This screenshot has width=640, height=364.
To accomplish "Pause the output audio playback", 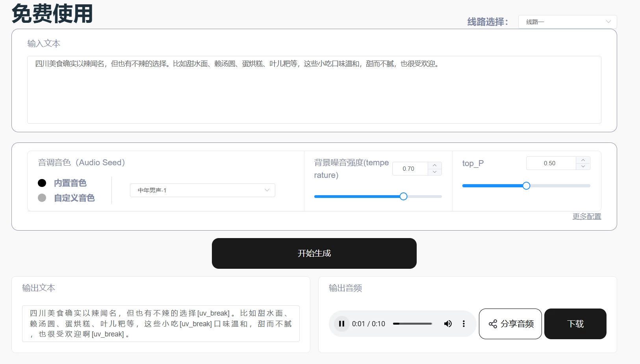I will click(341, 324).
